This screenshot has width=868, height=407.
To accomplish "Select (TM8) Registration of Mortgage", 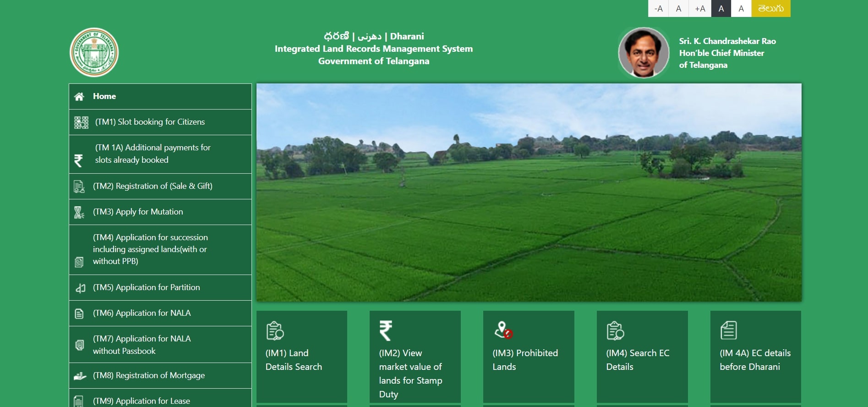I will click(160, 375).
